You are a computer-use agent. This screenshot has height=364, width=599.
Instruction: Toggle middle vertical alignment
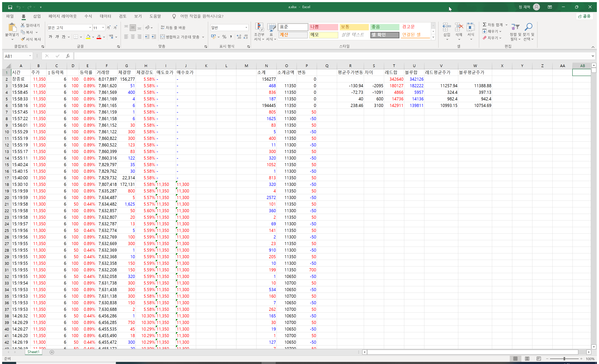click(x=133, y=28)
